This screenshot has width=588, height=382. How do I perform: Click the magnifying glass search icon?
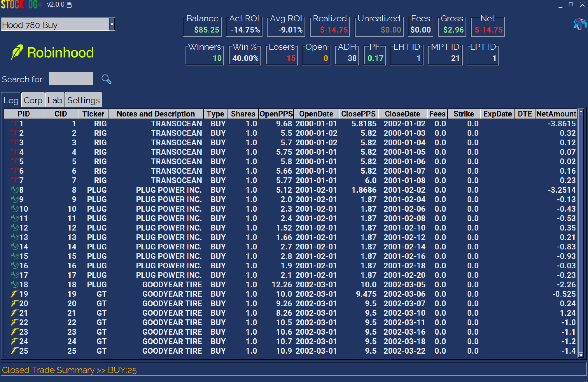click(106, 79)
